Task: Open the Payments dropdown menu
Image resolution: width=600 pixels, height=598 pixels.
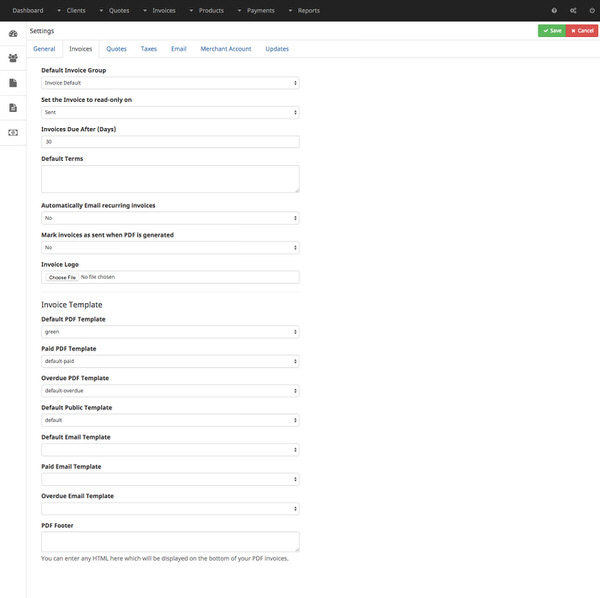Action: (x=256, y=11)
